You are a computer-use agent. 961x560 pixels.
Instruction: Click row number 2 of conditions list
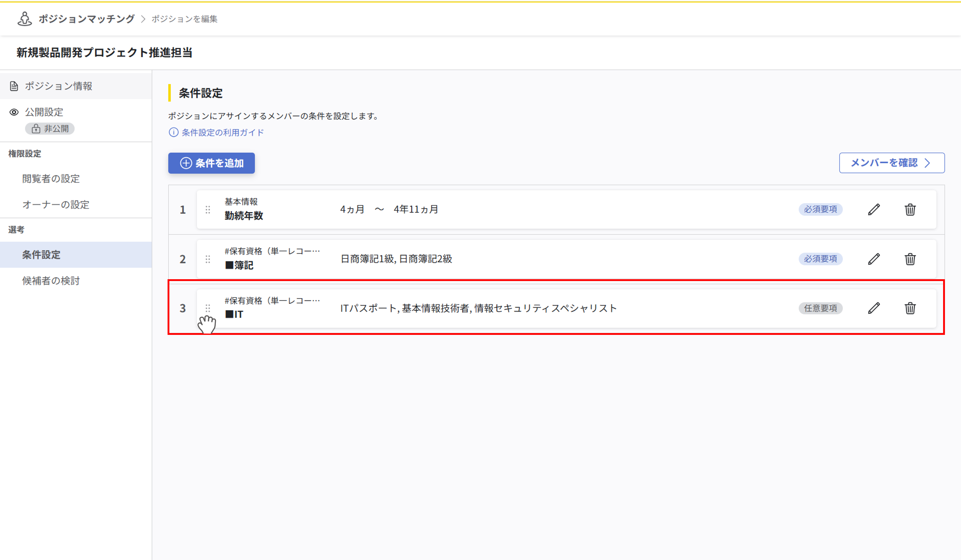coord(183,259)
